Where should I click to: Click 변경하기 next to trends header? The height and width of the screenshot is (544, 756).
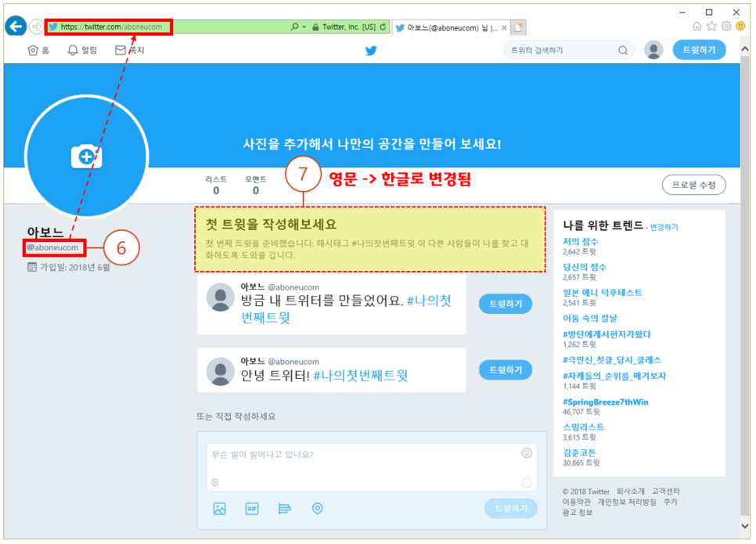coord(664,227)
